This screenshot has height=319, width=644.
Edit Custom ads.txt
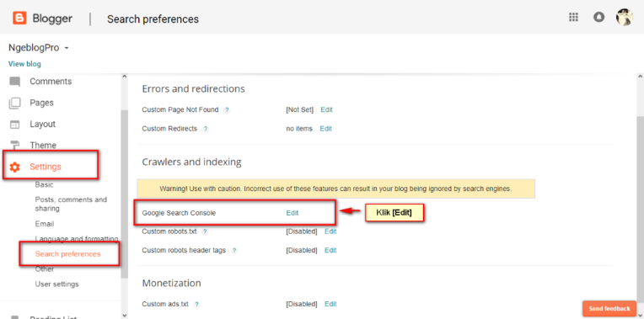330,304
